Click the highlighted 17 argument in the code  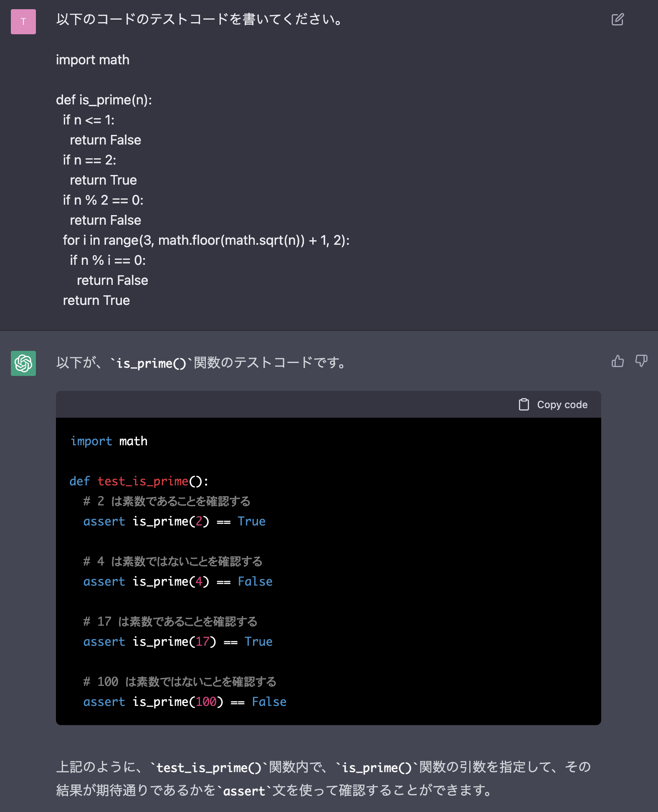point(203,642)
